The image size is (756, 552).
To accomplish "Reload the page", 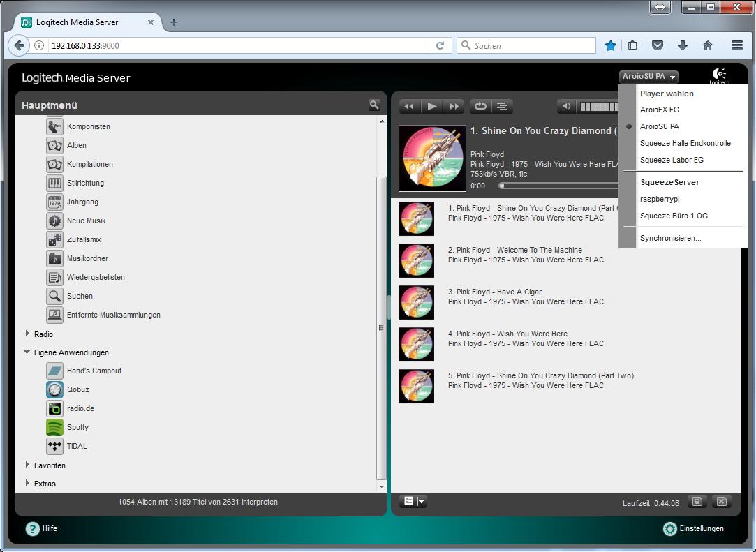I will tap(440, 45).
